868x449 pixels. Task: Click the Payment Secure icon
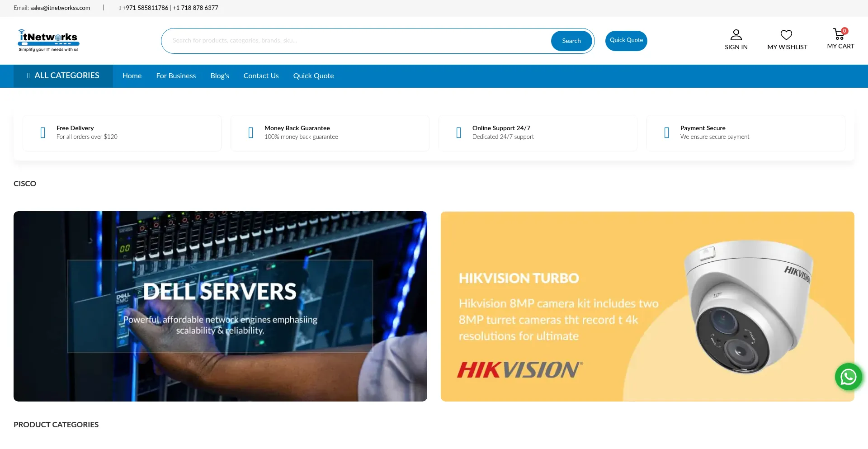tap(667, 132)
